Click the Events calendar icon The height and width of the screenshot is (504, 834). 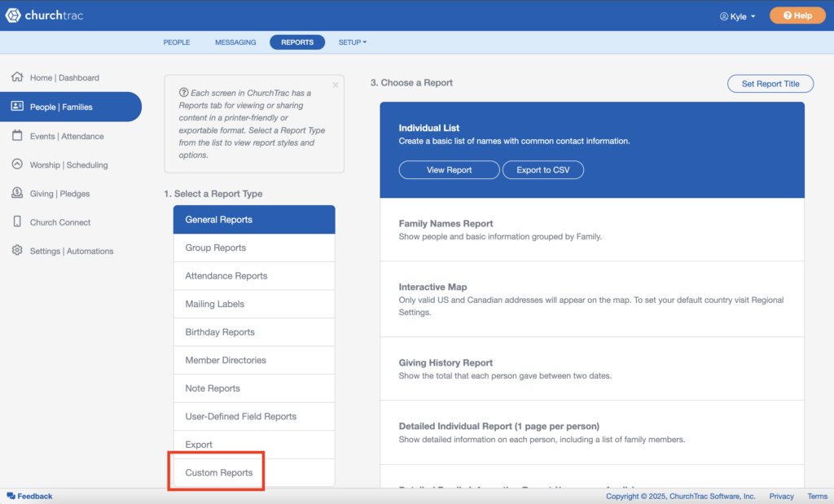[17, 136]
